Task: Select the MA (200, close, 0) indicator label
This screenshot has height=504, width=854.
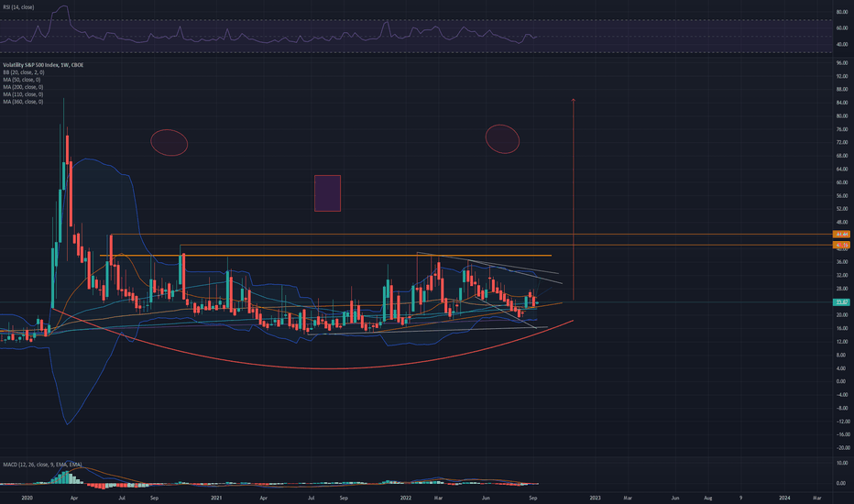Action: [x=23, y=87]
